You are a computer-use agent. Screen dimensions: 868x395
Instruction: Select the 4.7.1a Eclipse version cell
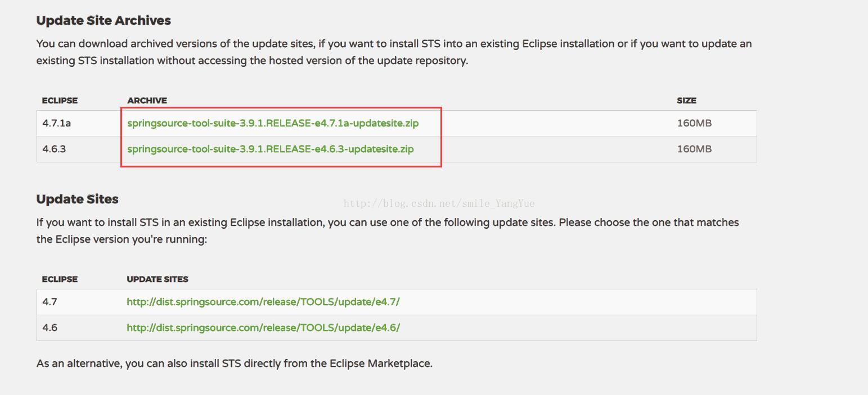[x=57, y=123]
